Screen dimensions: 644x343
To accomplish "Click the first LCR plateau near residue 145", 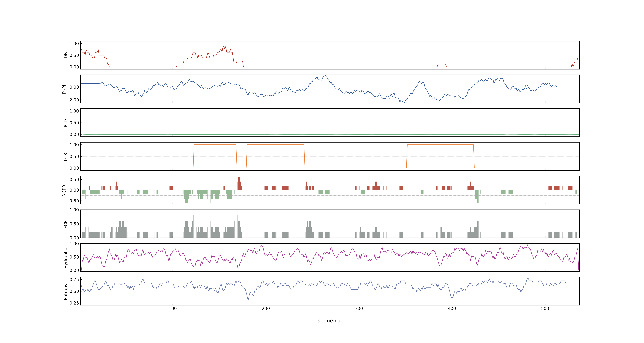I will pos(215,145).
